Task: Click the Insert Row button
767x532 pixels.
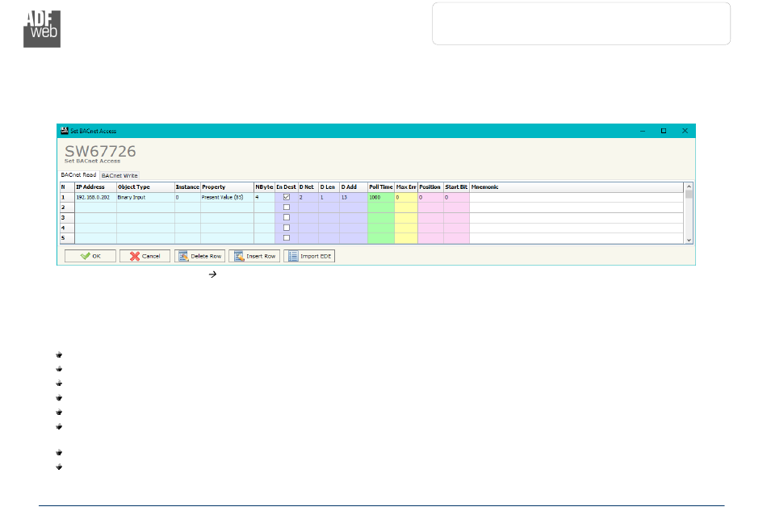Action: pos(254,256)
